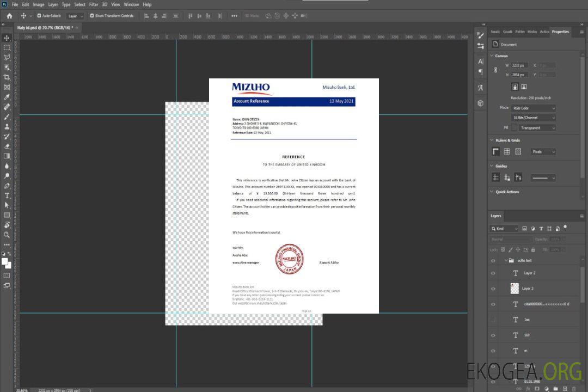Toggle grid icon in Rulers & Grids

(507, 151)
